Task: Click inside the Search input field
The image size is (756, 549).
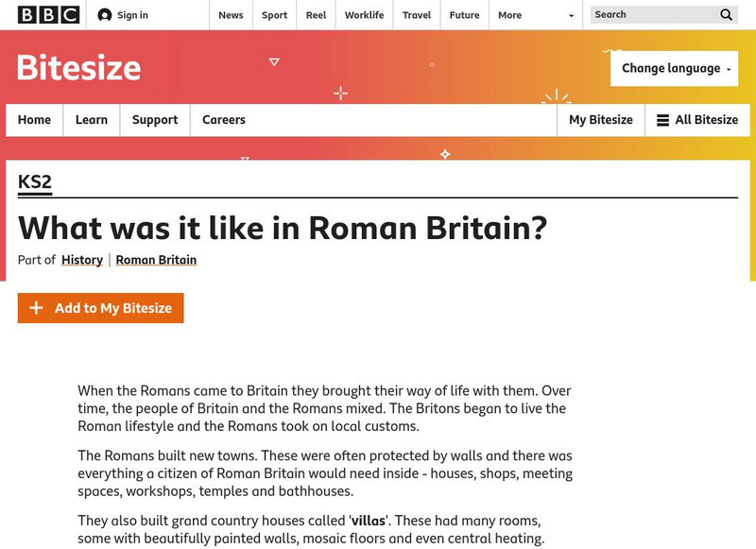Action: [x=652, y=15]
